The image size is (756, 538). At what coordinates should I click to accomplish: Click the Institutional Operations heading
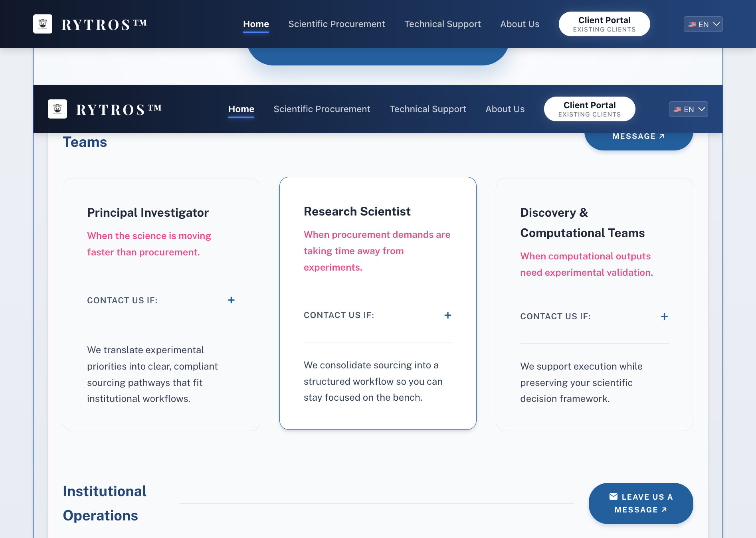(105, 503)
